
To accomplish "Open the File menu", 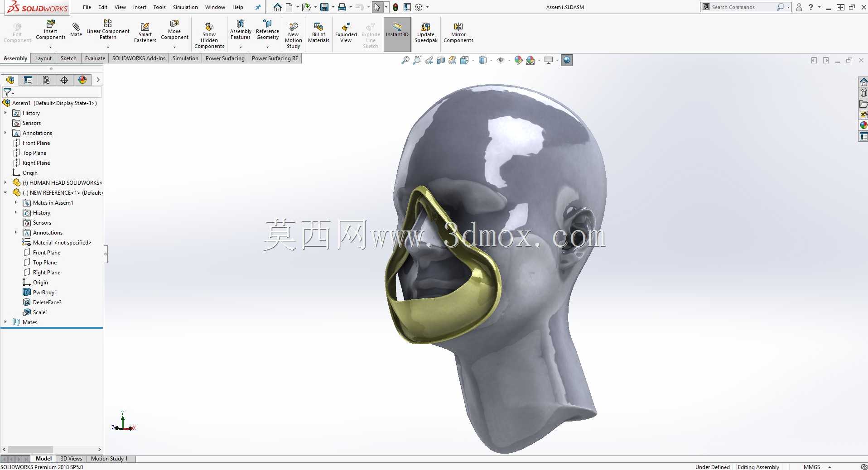I will click(87, 7).
